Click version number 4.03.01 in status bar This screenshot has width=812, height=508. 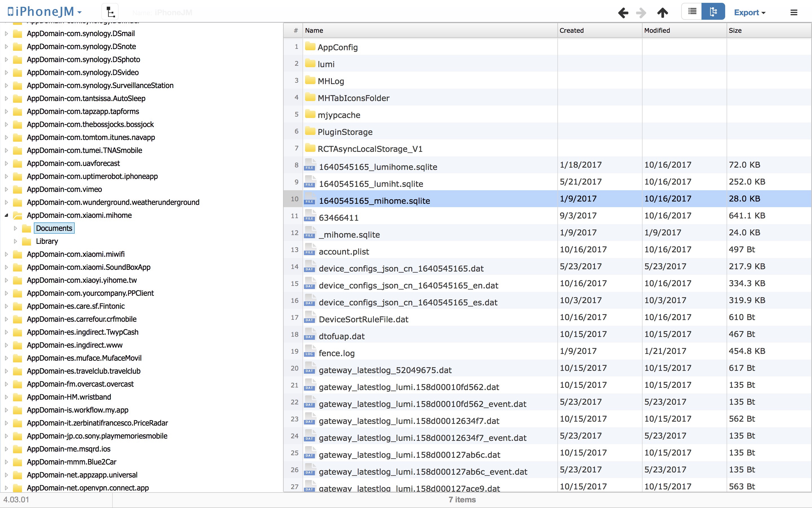16,500
